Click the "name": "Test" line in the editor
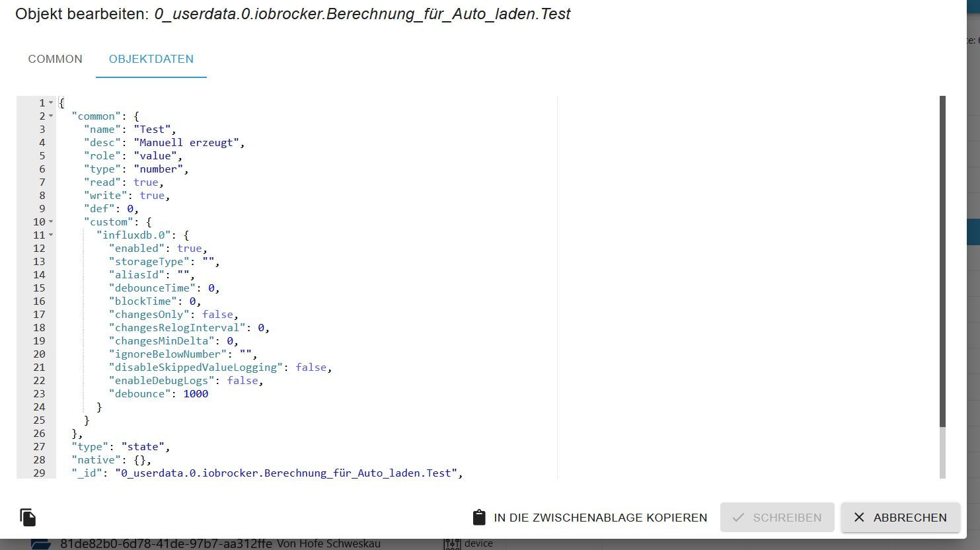The image size is (980, 550). tap(130, 130)
